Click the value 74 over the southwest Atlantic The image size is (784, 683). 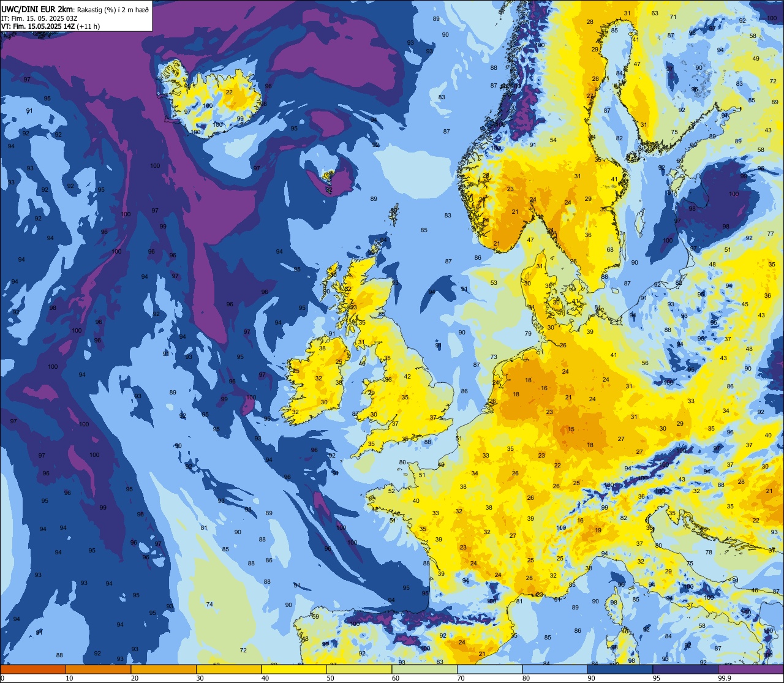[209, 605]
